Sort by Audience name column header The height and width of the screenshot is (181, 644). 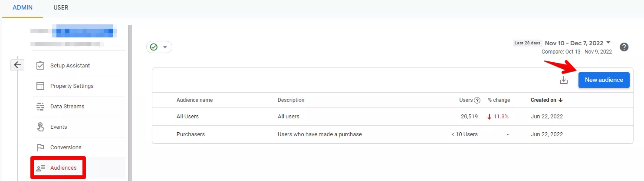coord(194,100)
